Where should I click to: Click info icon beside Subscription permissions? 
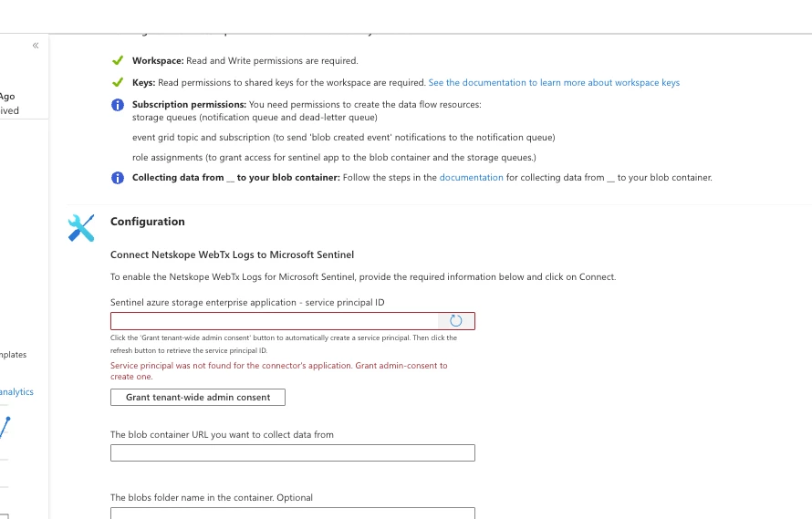point(118,105)
